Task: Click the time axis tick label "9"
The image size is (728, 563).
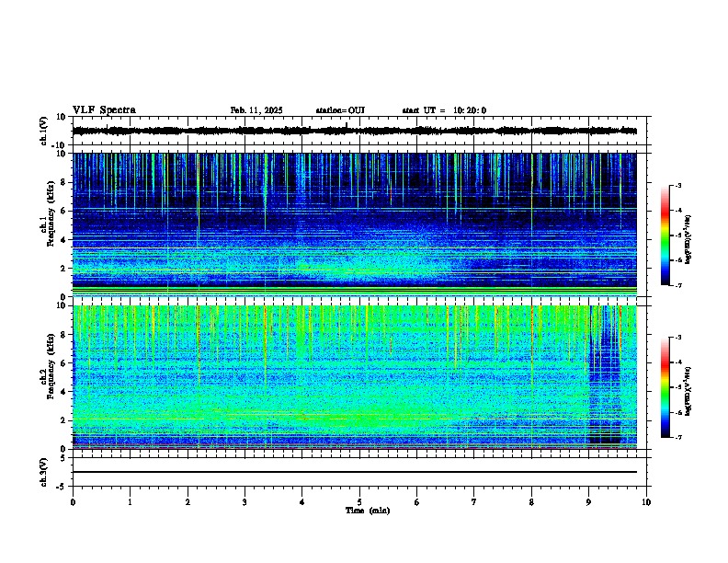Action: pos(588,502)
